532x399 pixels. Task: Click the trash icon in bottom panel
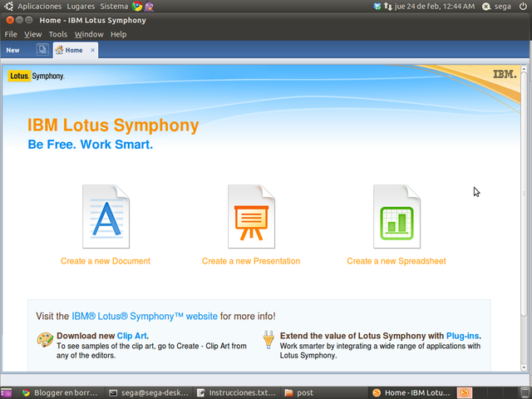[525, 392]
